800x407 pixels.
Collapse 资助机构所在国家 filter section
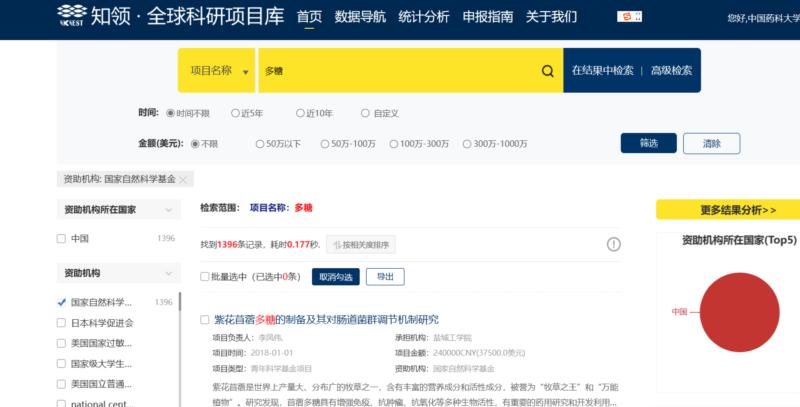(x=169, y=210)
